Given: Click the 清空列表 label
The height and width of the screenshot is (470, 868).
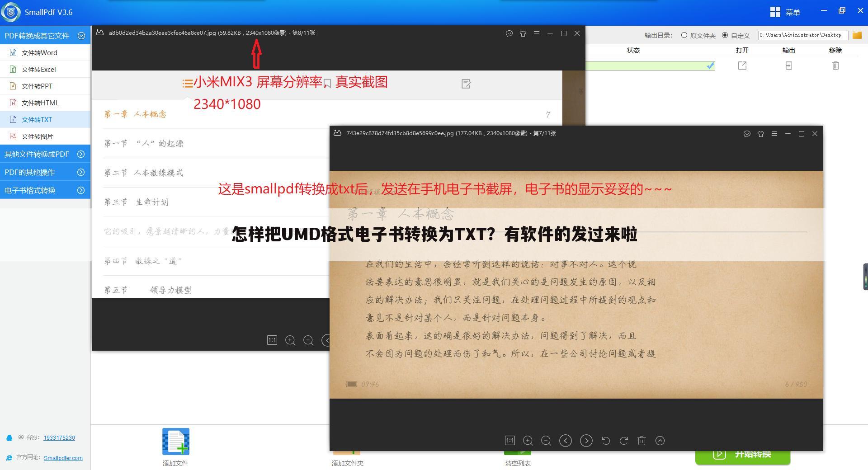Looking at the screenshot, I should (x=518, y=463).
